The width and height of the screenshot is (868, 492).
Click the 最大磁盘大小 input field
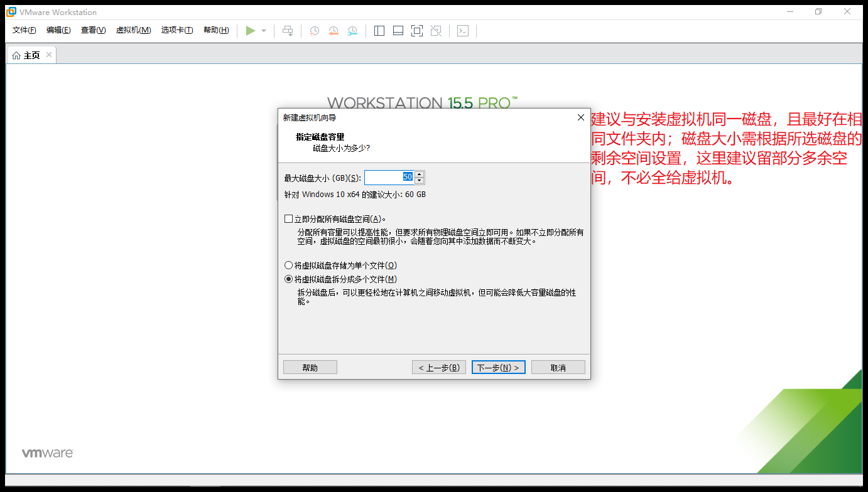point(389,178)
